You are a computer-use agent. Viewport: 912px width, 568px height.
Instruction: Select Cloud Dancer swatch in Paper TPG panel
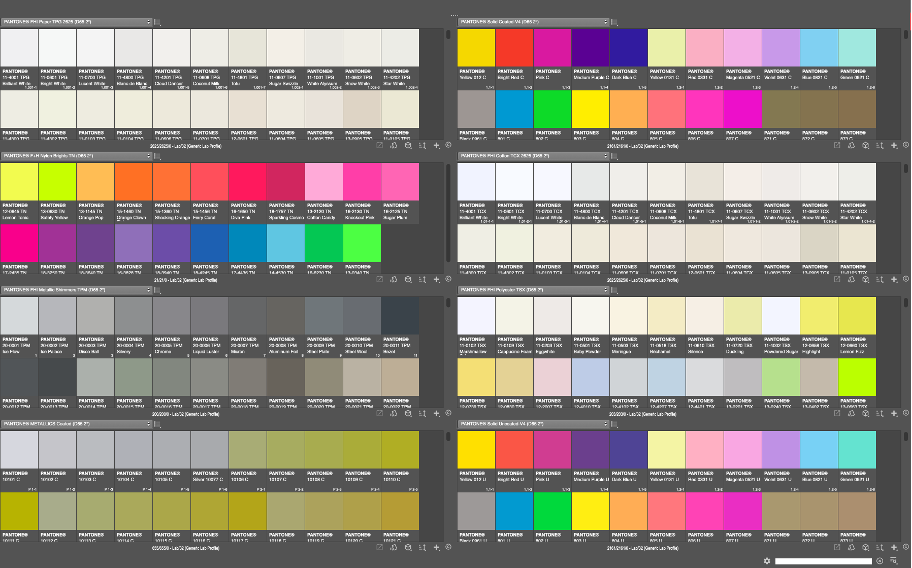pyautogui.click(x=172, y=48)
